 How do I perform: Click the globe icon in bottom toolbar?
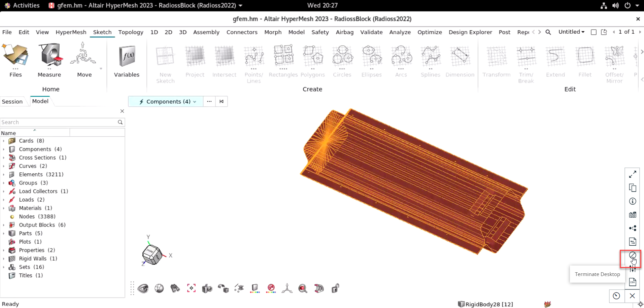159,288
